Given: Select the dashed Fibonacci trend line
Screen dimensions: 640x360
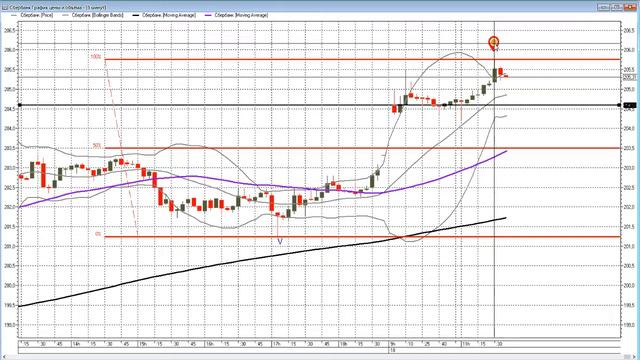Looking at the screenshot, I should 122,148.
